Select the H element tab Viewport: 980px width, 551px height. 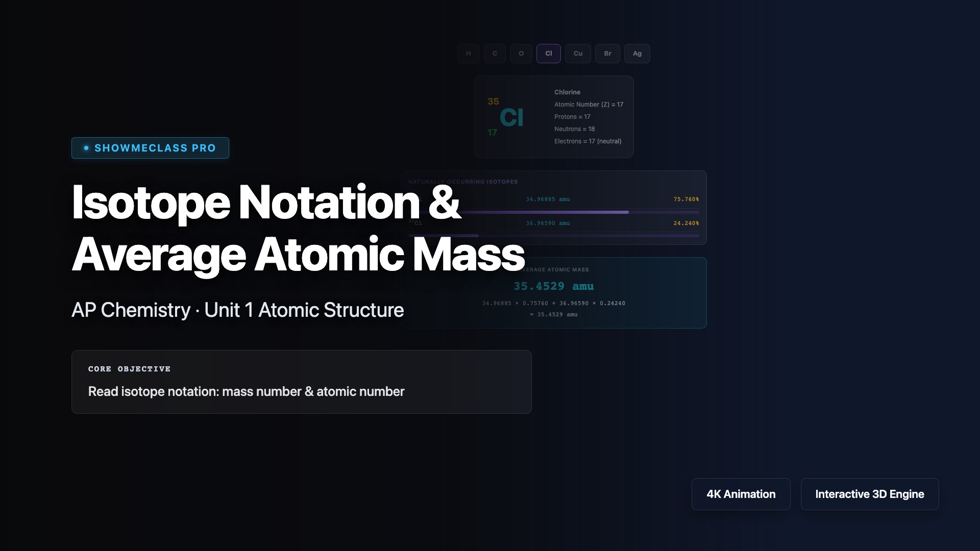pyautogui.click(x=469, y=54)
